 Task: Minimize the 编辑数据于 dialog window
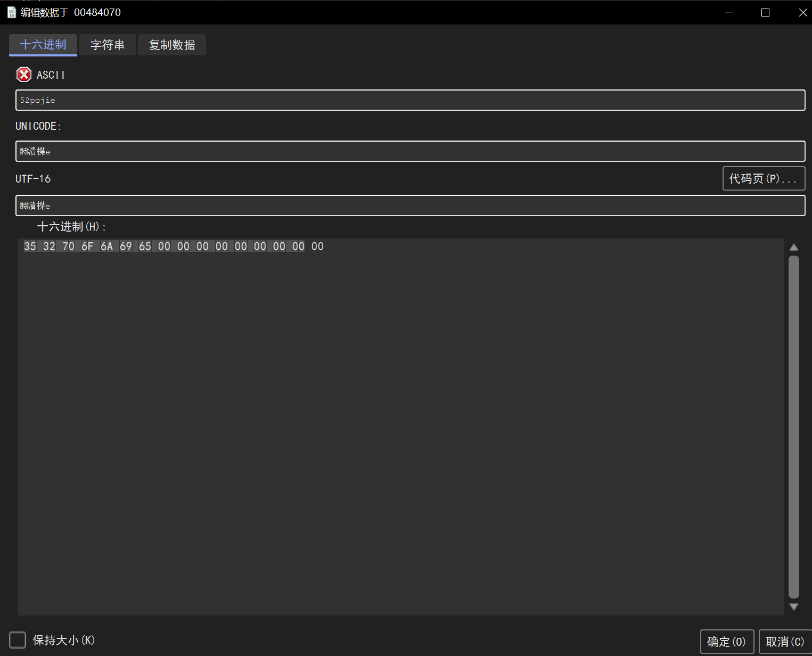point(728,12)
